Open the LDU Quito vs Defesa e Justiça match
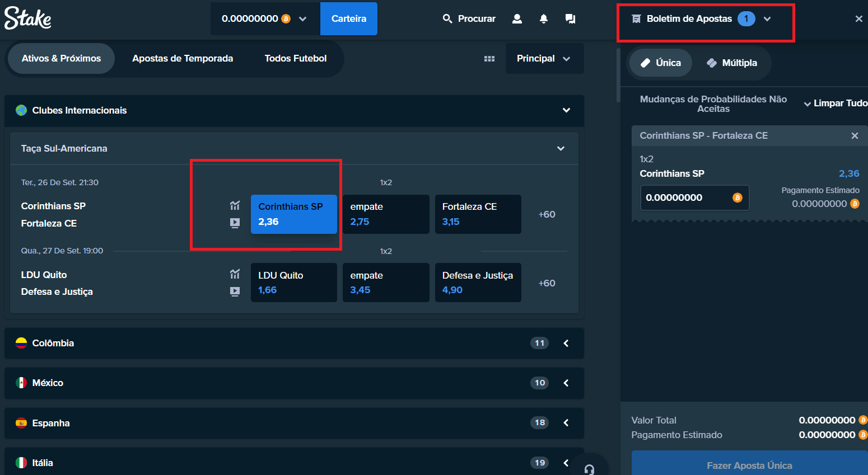Image resolution: width=868 pixels, height=475 pixels. [57, 283]
